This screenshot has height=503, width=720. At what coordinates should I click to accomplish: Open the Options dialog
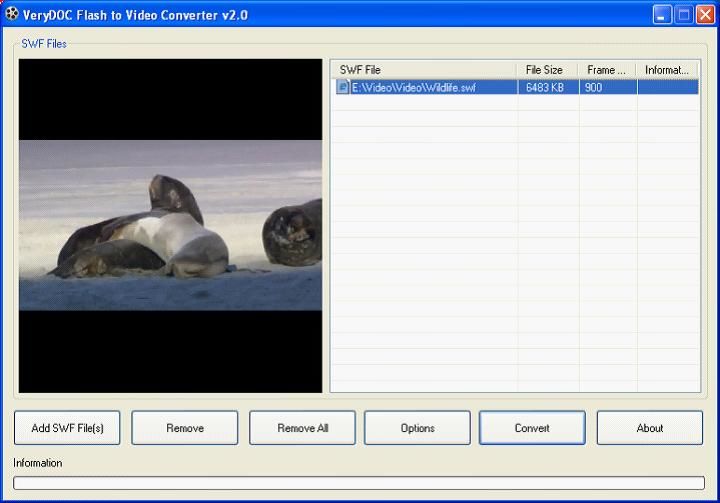coord(417,428)
